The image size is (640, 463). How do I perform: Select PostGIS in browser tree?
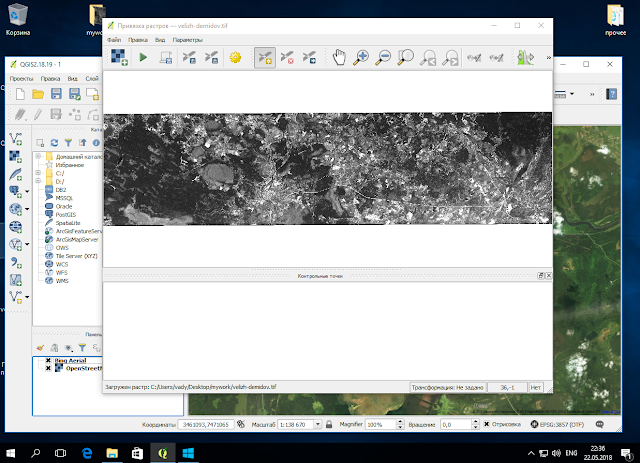click(66, 214)
